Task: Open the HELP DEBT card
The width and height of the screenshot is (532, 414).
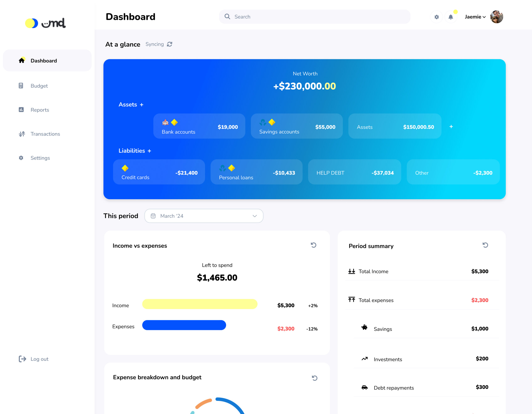Action: tap(354, 172)
